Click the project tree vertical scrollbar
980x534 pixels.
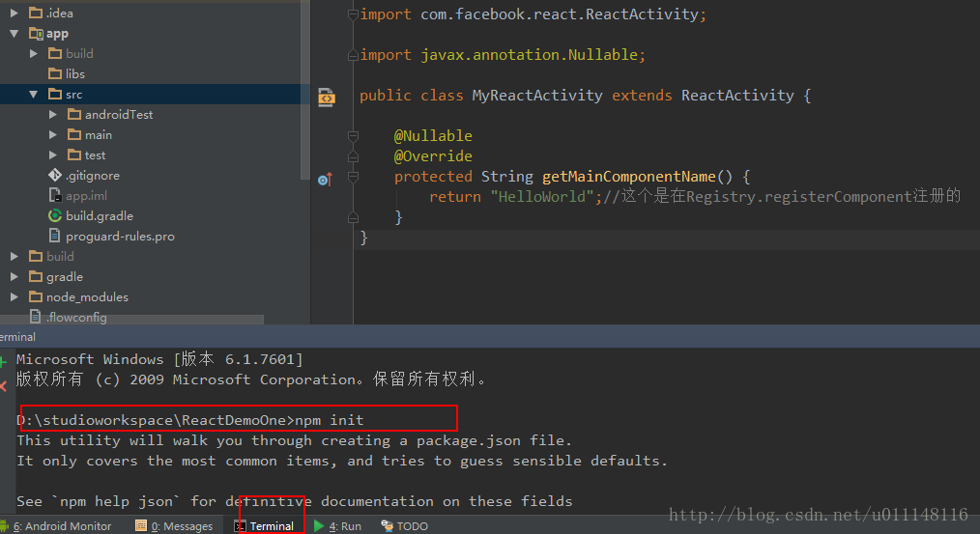[x=305, y=91]
